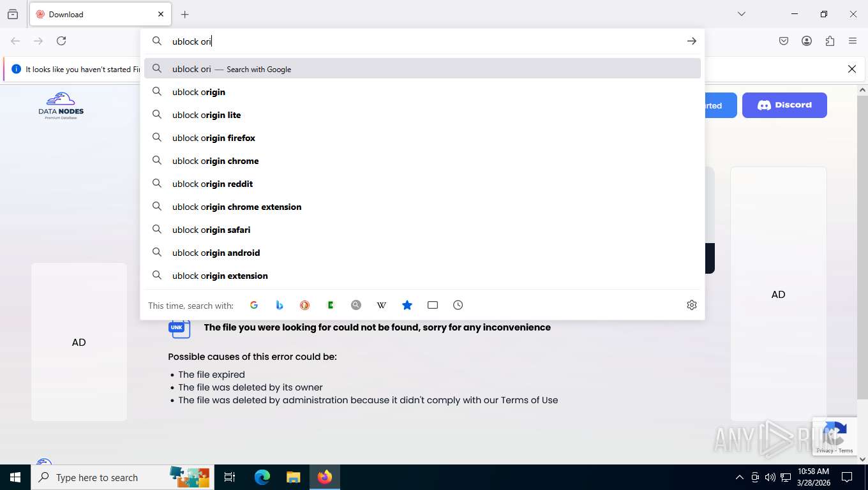868x490 pixels.
Task: Open Task View on taskbar
Action: tap(230, 477)
